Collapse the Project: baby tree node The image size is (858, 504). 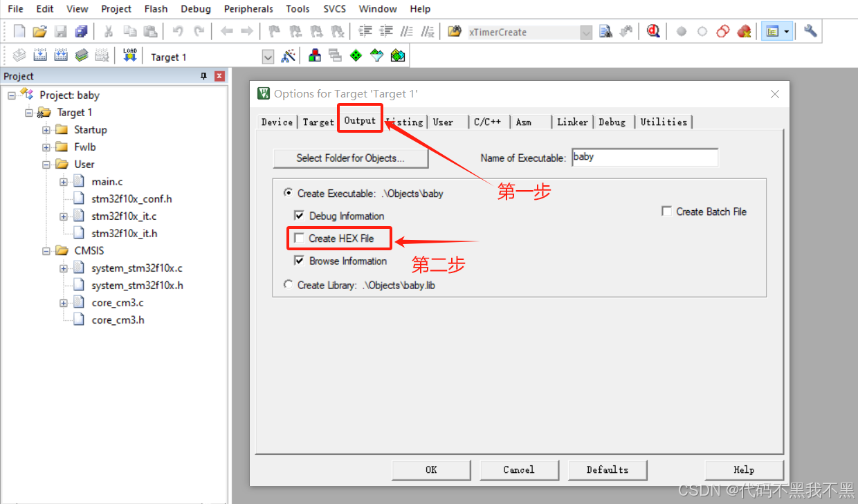pos(12,95)
